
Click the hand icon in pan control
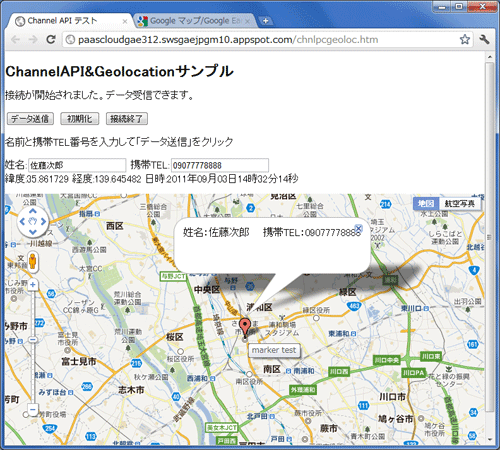coord(33,221)
